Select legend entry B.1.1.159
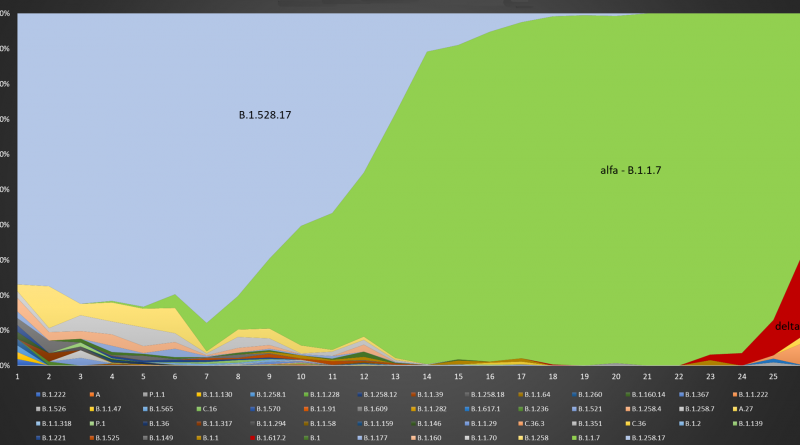Image resolution: width=800 pixels, height=445 pixels. point(375,424)
